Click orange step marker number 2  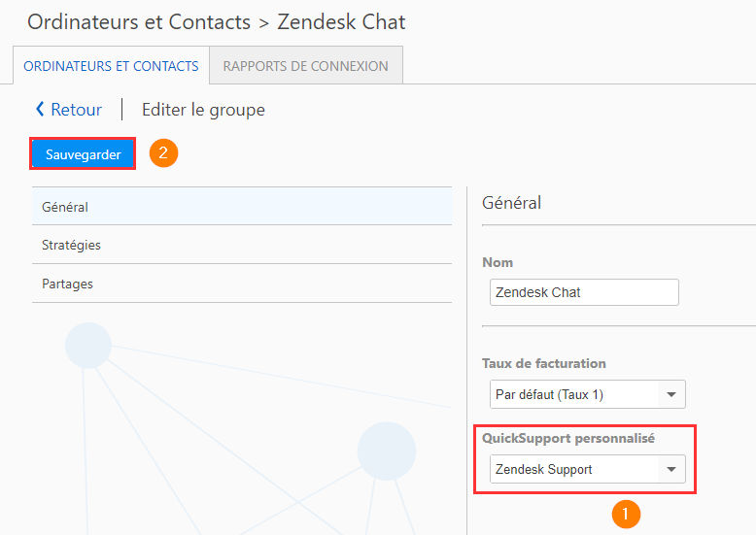(x=163, y=153)
